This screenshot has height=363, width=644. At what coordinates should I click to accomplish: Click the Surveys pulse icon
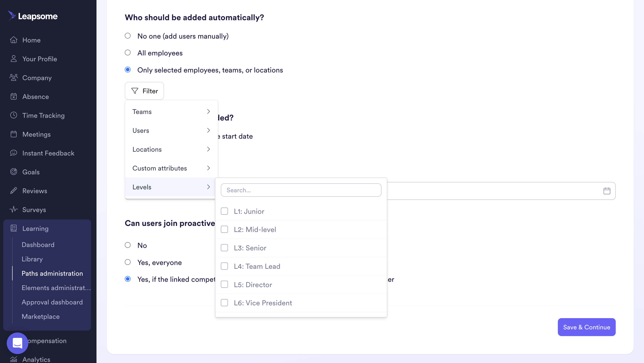pos(13,210)
